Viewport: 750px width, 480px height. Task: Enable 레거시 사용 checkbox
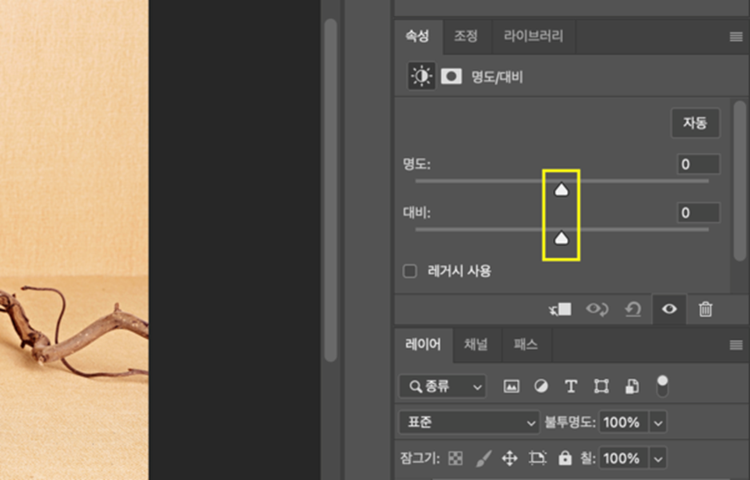click(410, 272)
